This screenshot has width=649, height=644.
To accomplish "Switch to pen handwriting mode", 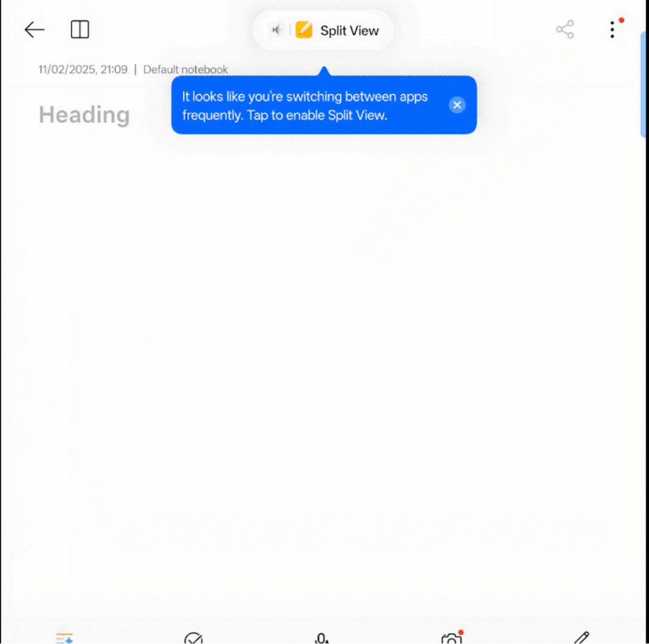I will pos(582,638).
